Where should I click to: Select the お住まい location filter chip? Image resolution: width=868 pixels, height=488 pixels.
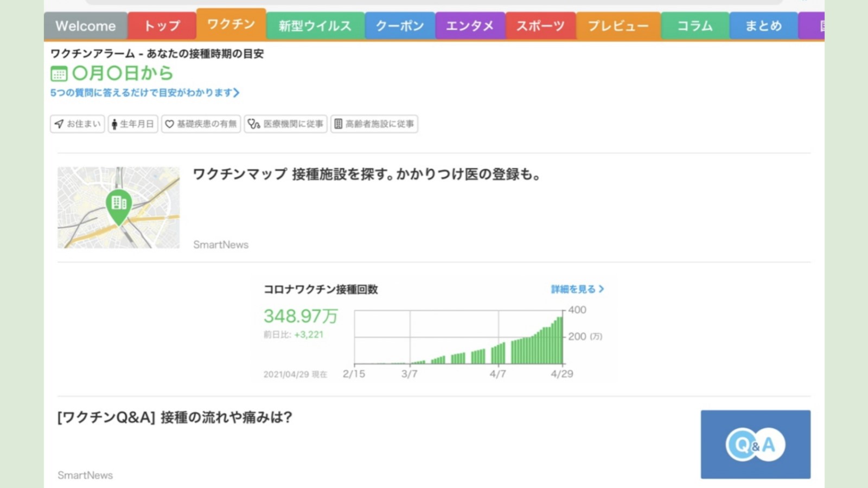pyautogui.click(x=78, y=124)
